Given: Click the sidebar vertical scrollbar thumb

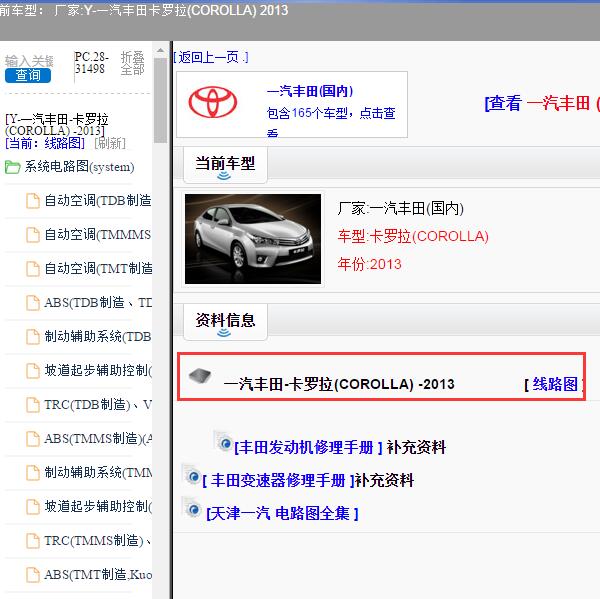Looking at the screenshot, I should (x=160, y=100).
